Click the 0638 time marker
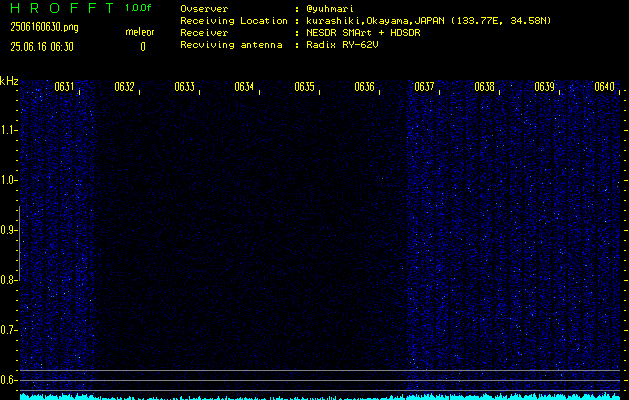This screenshot has width=629, height=400. tap(484, 87)
